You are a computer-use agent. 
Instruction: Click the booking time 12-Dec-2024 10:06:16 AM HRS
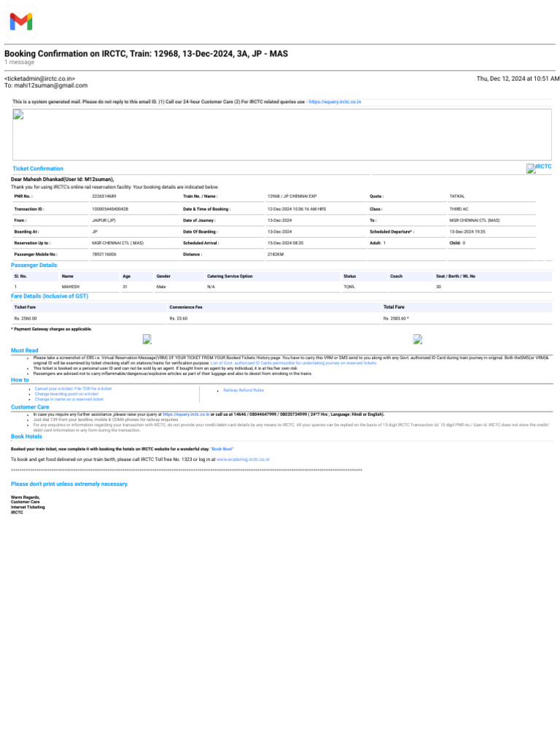click(297, 209)
